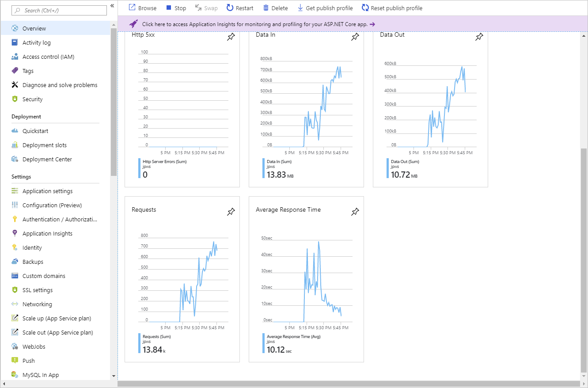Click the purple Tags icon
The width and height of the screenshot is (588, 388).
tap(15, 71)
